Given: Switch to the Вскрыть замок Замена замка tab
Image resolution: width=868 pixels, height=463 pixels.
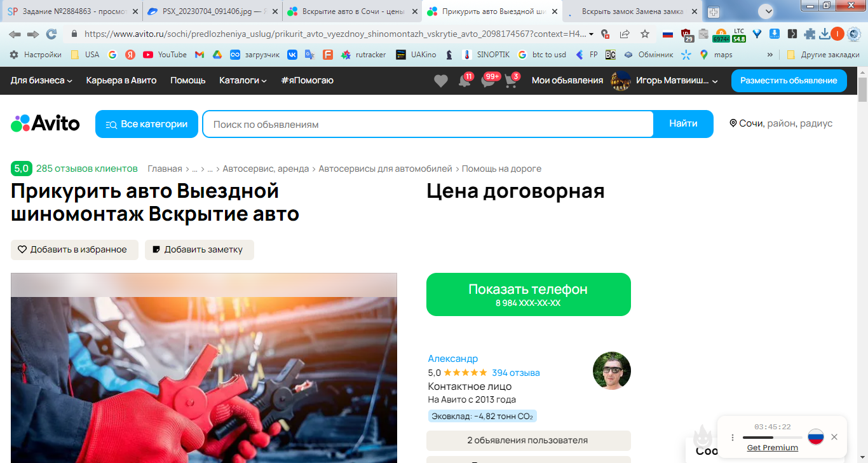Looking at the screenshot, I should point(632,11).
